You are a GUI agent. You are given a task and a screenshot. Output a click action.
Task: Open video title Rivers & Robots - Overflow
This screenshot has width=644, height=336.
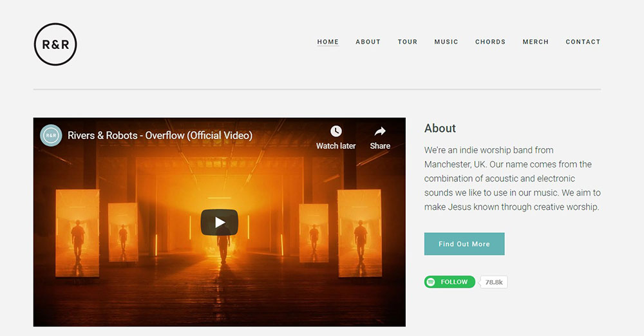tap(160, 136)
